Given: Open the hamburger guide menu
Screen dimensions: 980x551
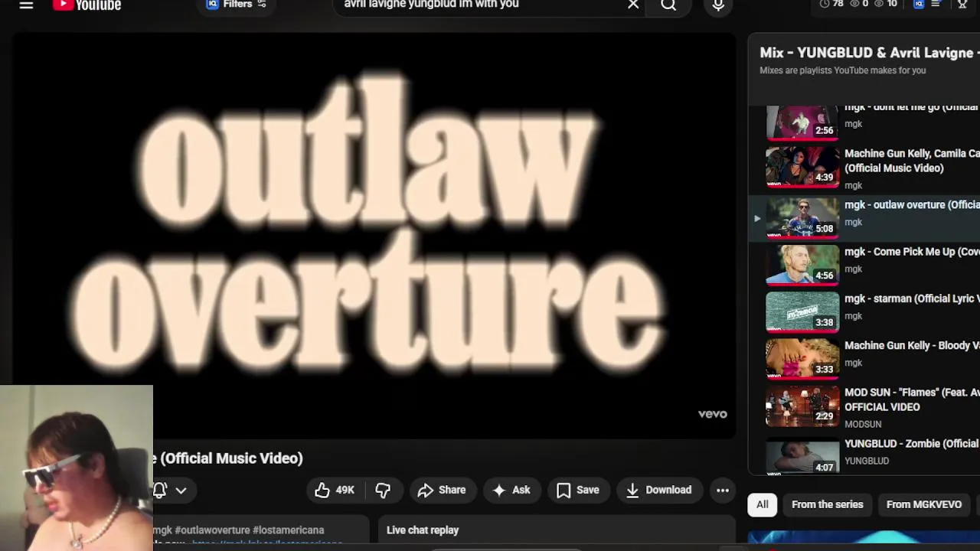Looking at the screenshot, I should click(26, 5).
